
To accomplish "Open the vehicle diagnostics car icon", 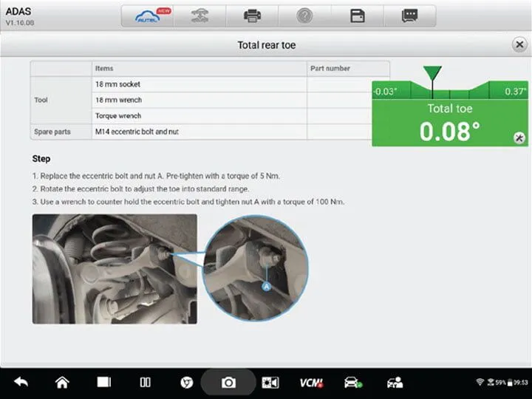I will [352, 382].
